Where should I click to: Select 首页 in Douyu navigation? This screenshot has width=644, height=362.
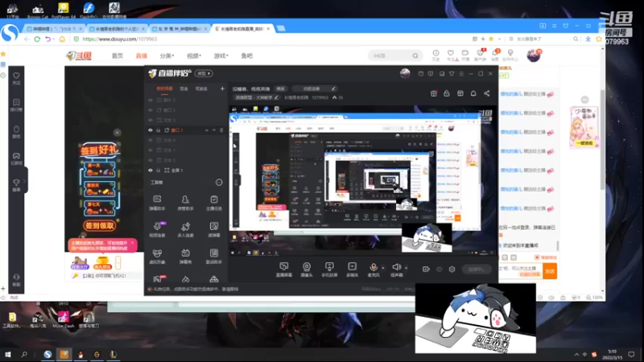click(x=118, y=56)
